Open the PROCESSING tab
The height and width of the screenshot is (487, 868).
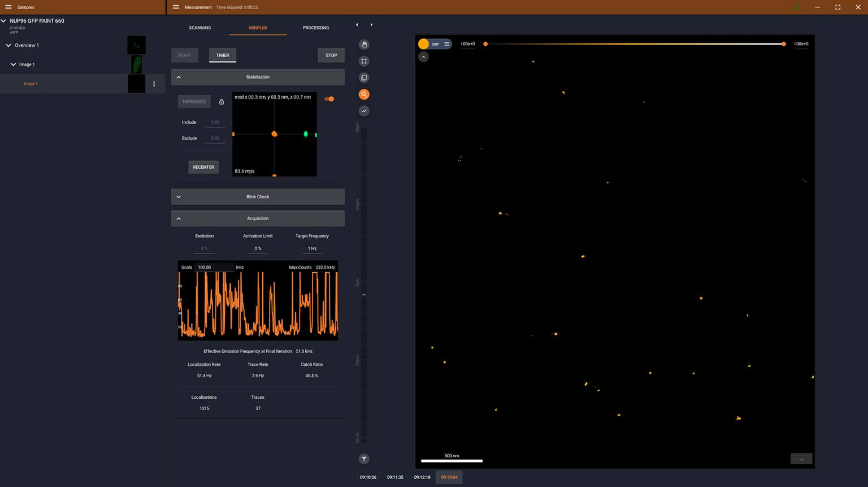coord(315,28)
